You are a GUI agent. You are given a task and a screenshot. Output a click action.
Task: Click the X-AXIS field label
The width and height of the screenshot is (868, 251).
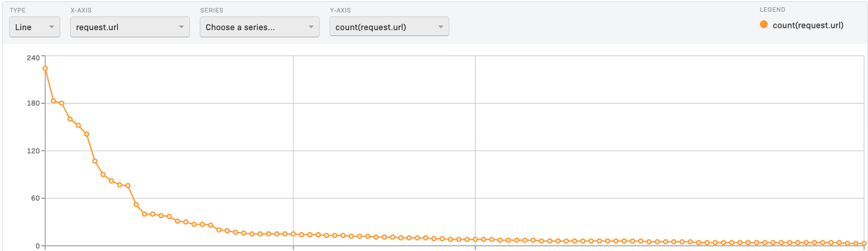(81, 10)
